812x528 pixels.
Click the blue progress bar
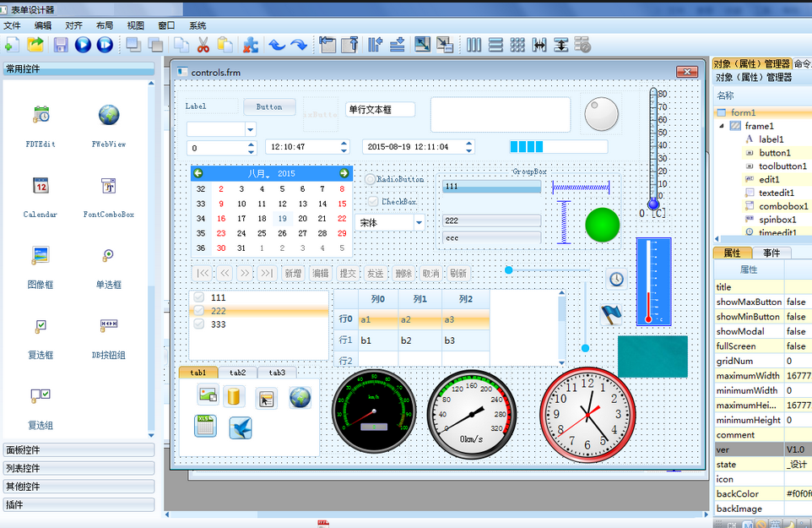[x=558, y=147]
